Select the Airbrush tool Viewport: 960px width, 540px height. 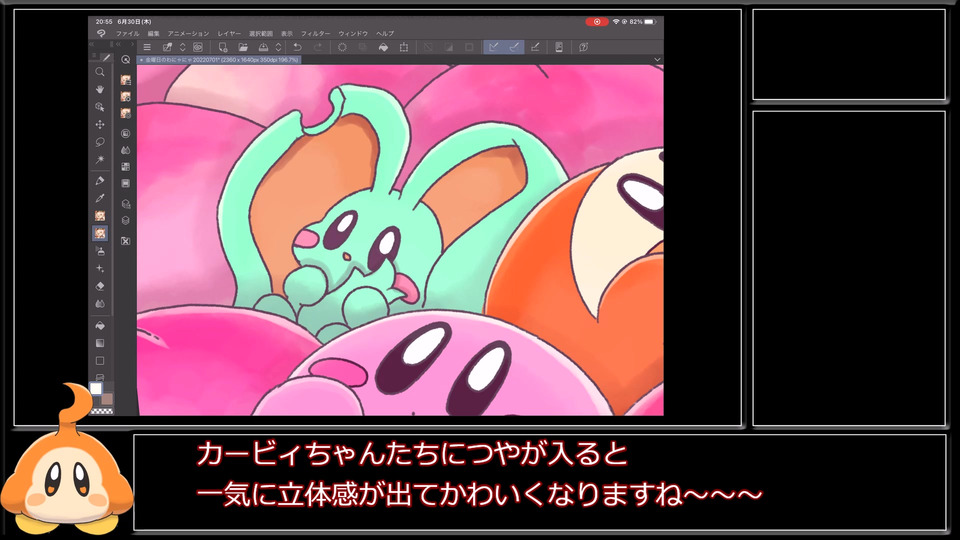pos(100,251)
